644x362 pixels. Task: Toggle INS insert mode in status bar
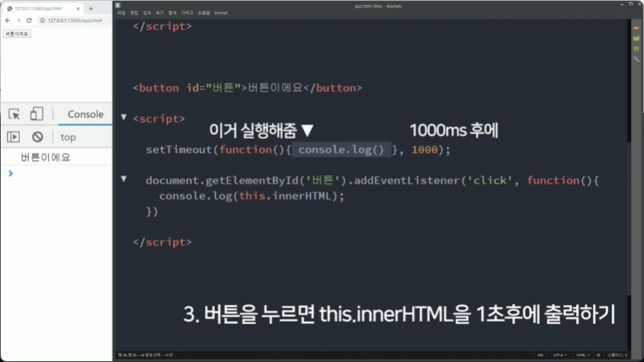tap(540, 355)
